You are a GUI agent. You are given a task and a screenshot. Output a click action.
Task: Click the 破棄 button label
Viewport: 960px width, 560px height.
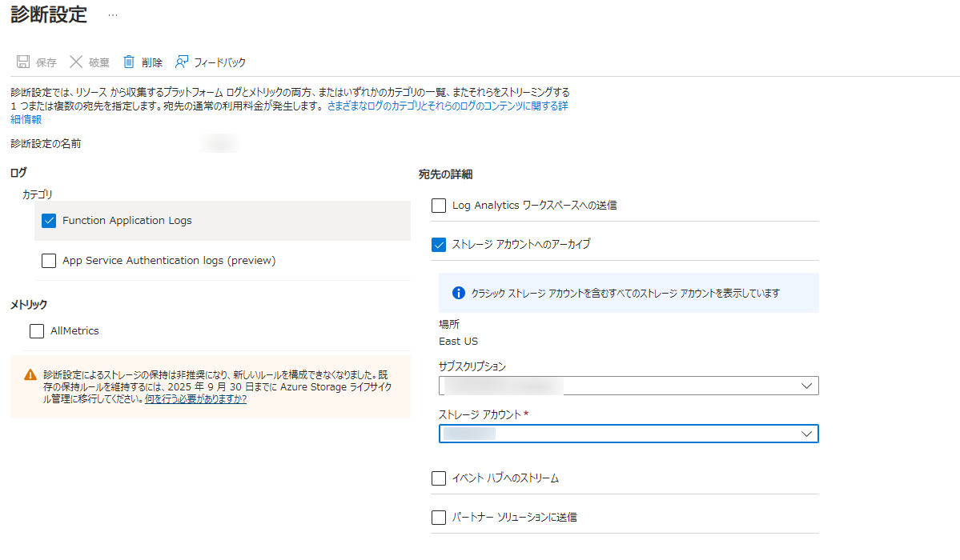[98, 62]
